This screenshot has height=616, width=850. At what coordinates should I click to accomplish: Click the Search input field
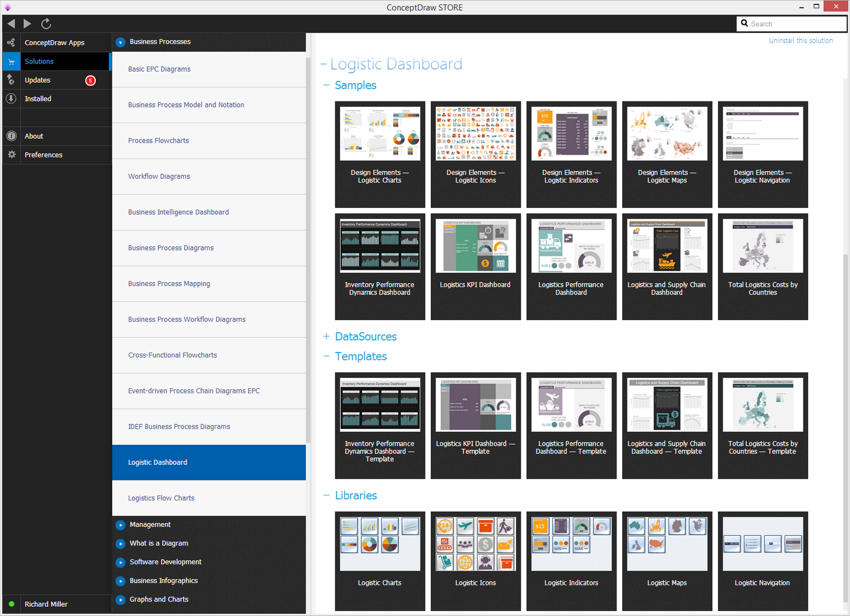coord(792,24)
